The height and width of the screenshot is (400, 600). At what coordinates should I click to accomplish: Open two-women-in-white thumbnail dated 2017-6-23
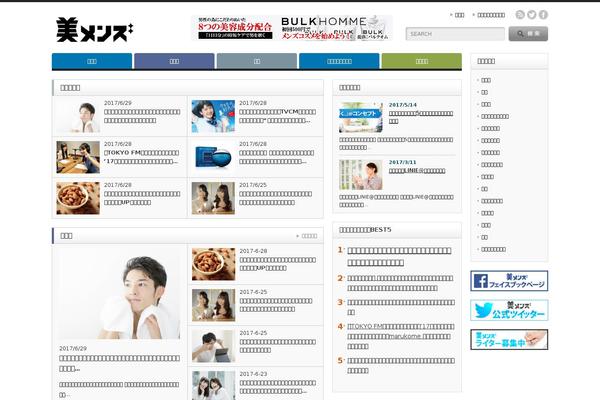coord(214,385)
